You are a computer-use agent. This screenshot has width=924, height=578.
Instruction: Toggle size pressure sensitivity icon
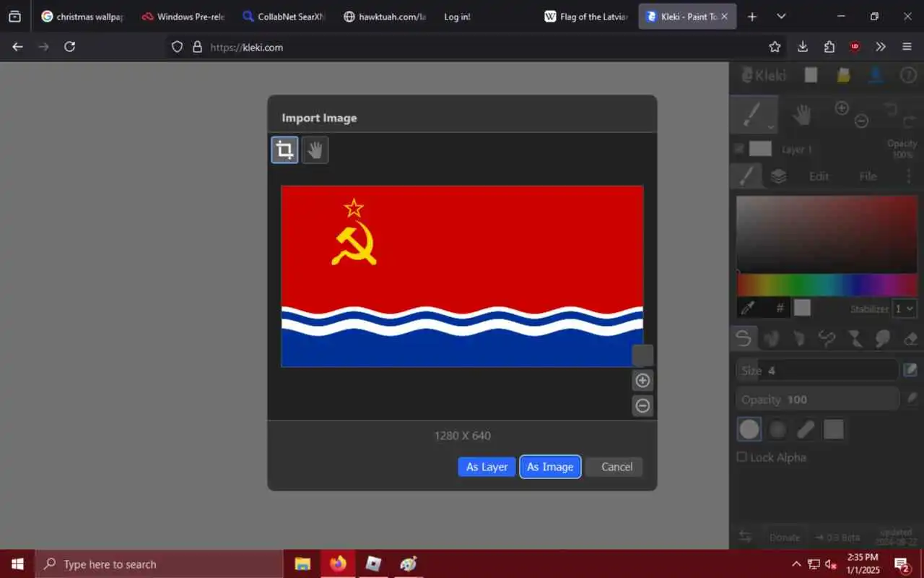pos(910,370)
